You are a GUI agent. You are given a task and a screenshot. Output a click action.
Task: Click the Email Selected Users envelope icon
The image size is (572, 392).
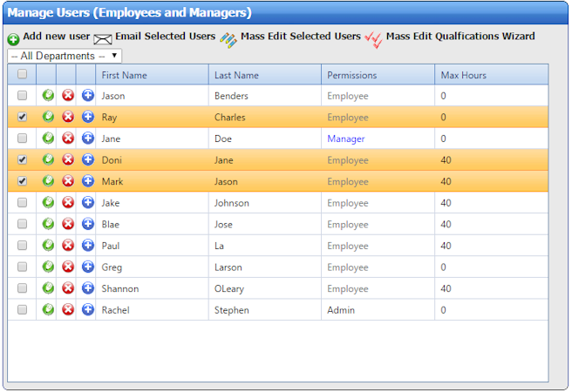pos(103,39)
